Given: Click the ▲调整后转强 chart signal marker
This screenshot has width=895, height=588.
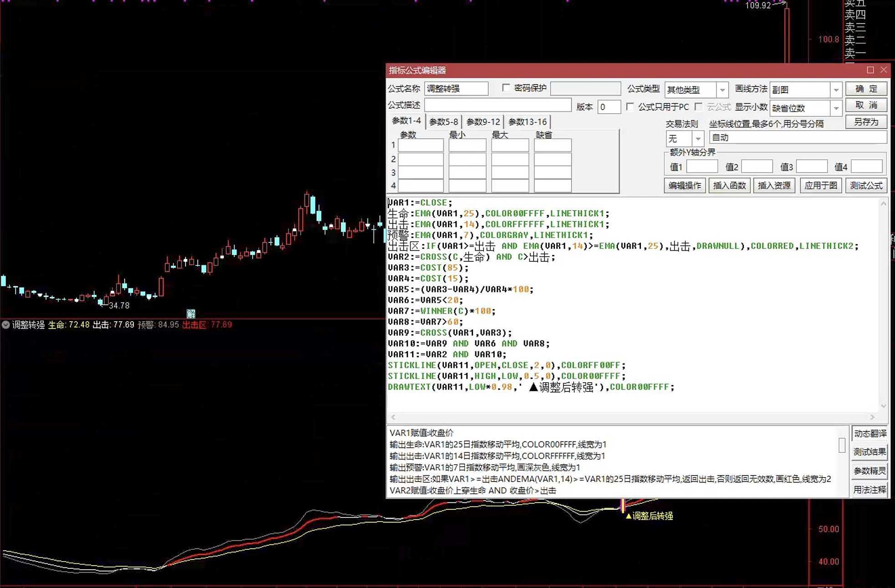Looking at the screenshot, I should coord(650,516).
